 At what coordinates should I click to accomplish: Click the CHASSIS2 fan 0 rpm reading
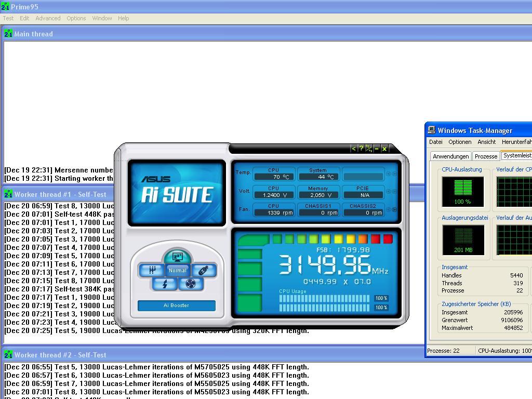[x=363, y=212]
